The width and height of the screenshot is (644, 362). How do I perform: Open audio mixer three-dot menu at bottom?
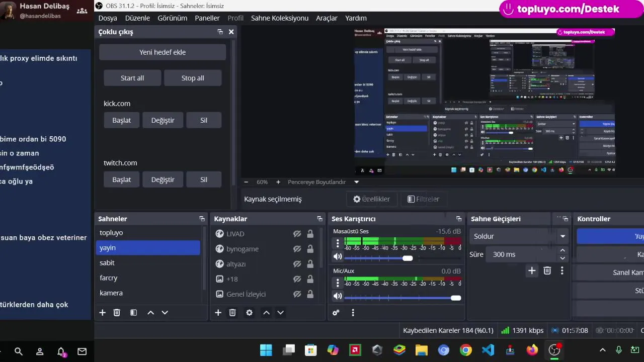[x=353, y=313]
